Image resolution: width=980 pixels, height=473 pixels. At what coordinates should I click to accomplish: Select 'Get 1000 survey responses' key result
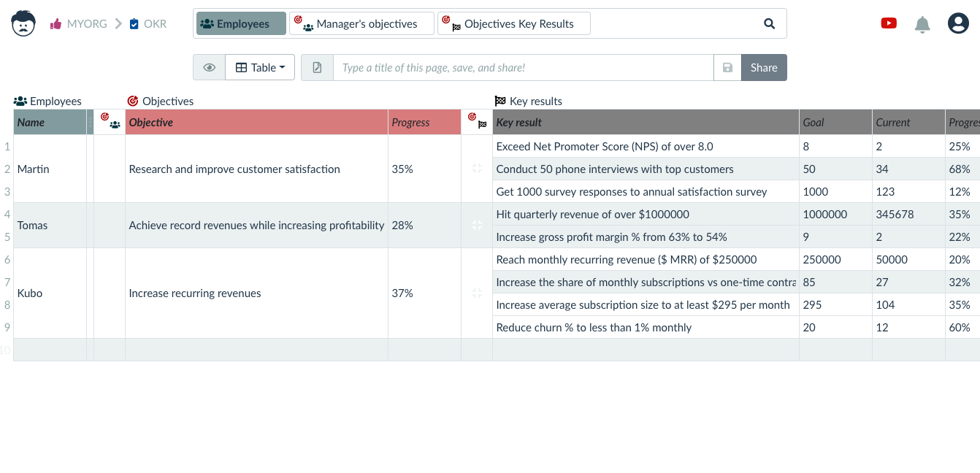point(646,191)
